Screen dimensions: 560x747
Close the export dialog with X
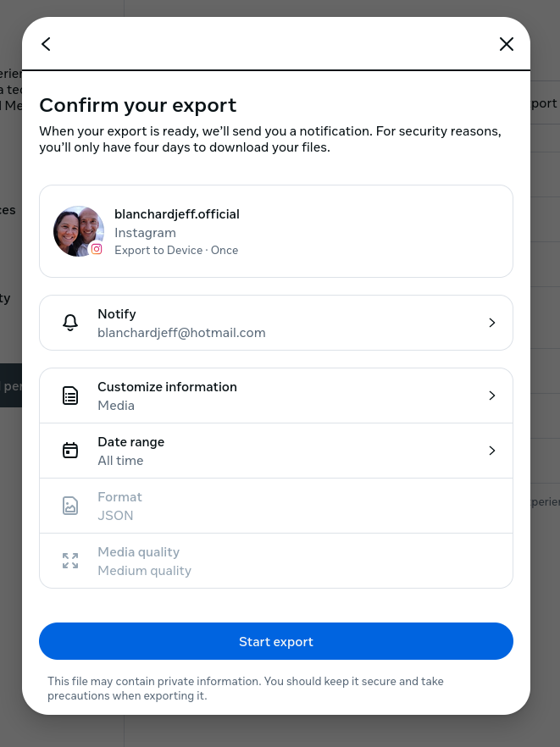click(507, 44)
